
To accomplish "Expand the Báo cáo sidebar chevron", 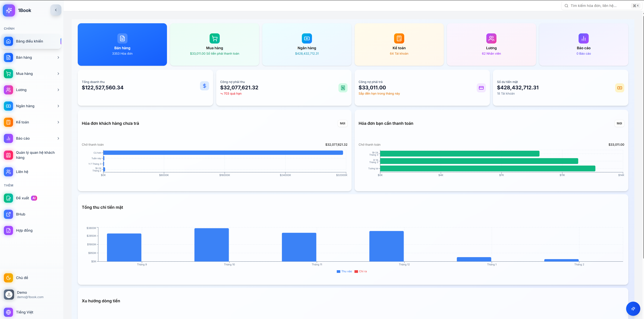I will (58, 138).
